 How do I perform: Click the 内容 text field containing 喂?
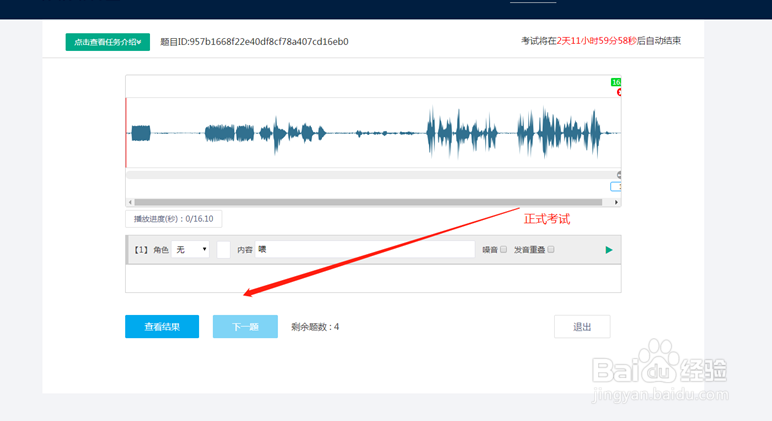(365, 250)
